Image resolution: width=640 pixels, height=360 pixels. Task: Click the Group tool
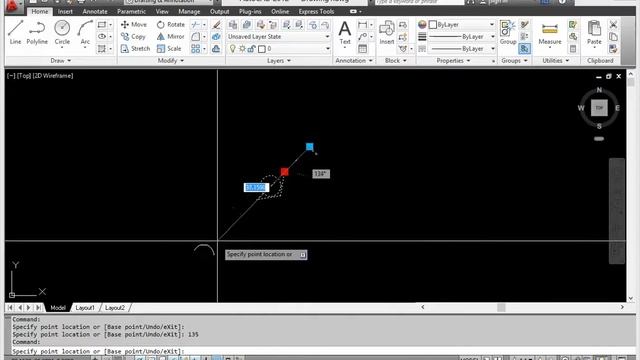[507, 32]
